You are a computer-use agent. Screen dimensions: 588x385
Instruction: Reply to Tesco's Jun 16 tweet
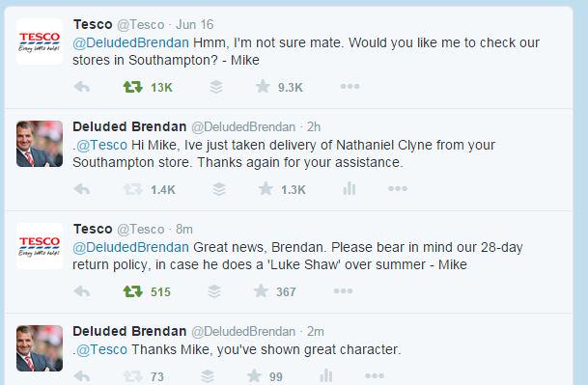82,87
